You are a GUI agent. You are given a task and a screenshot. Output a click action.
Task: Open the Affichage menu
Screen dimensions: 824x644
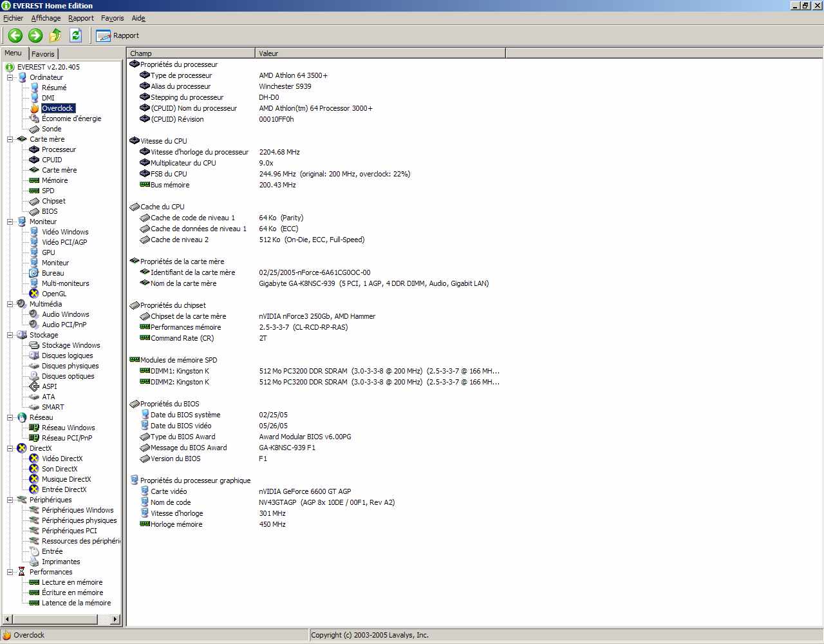[46, 18]
